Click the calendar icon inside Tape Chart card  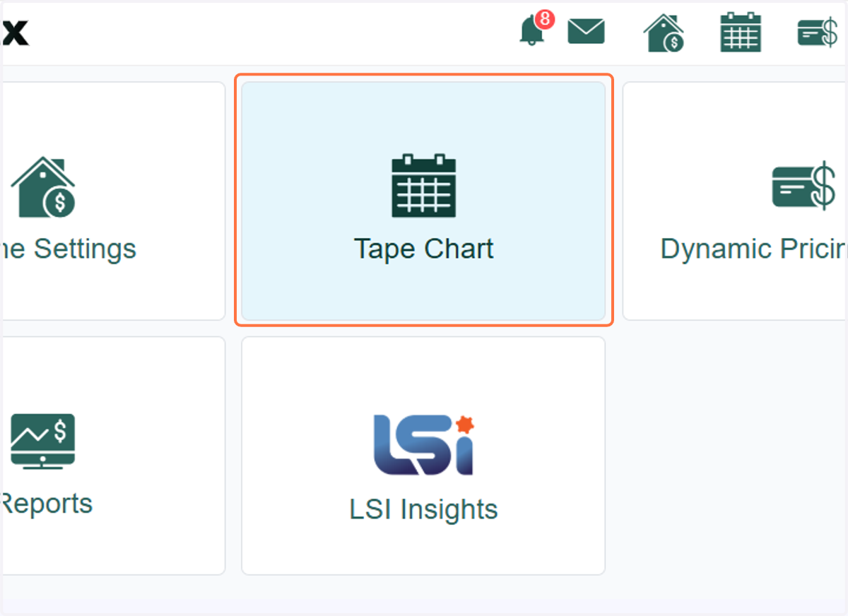point(424,186)
